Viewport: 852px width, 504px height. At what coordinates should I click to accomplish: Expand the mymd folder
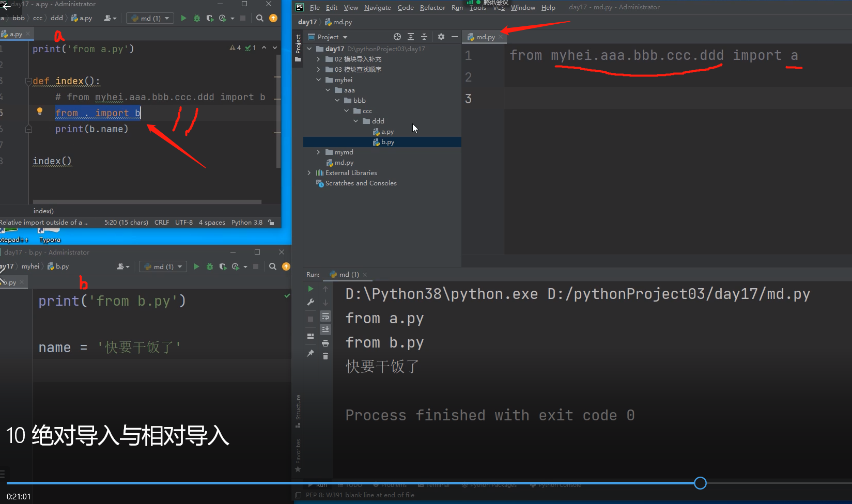(319, 152)
